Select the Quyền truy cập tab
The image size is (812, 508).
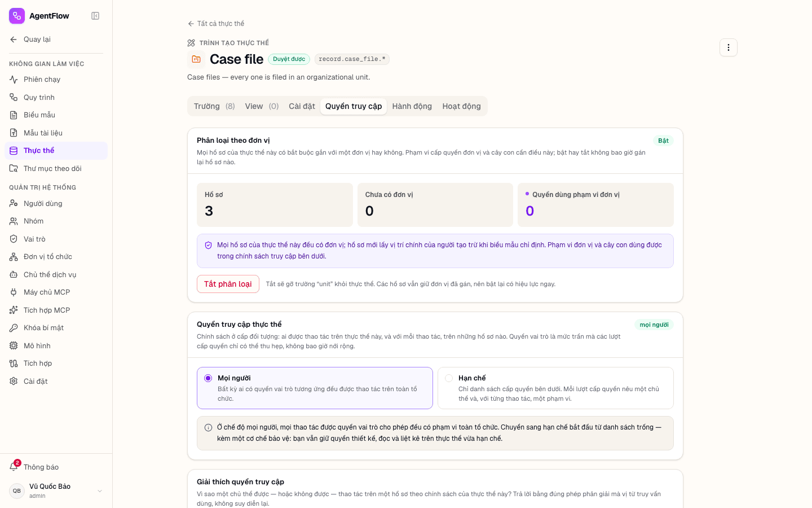pyautogui.click(x=354, y=106)
